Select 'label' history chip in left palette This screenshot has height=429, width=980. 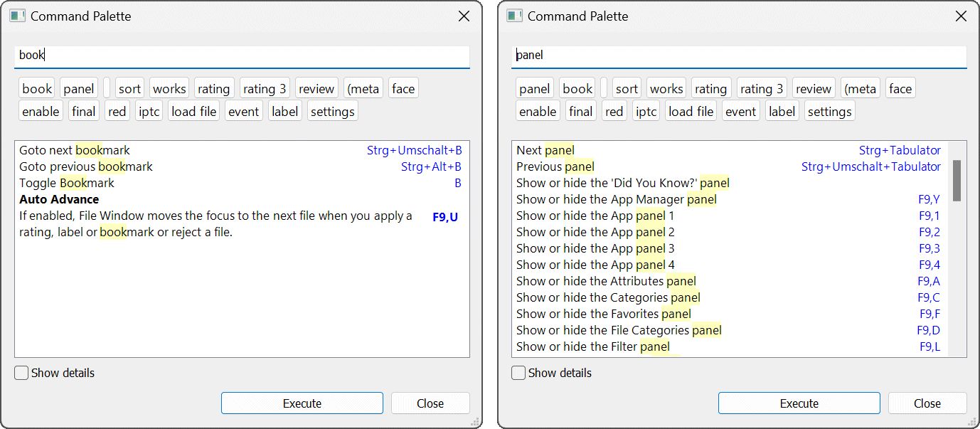pos(285,112)
